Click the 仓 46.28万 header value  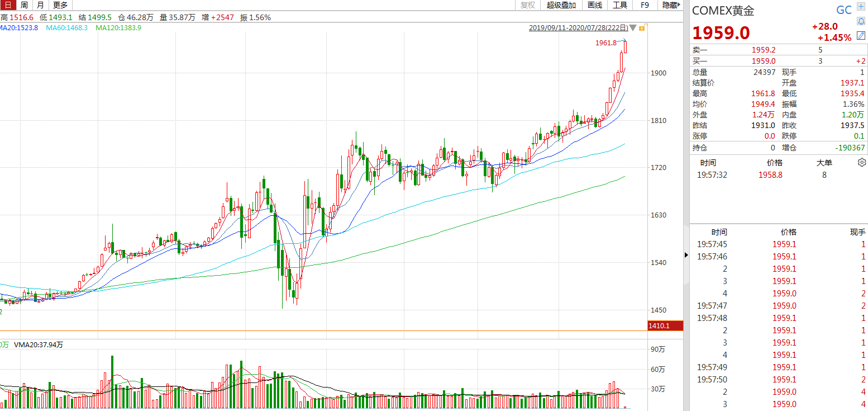136,17
